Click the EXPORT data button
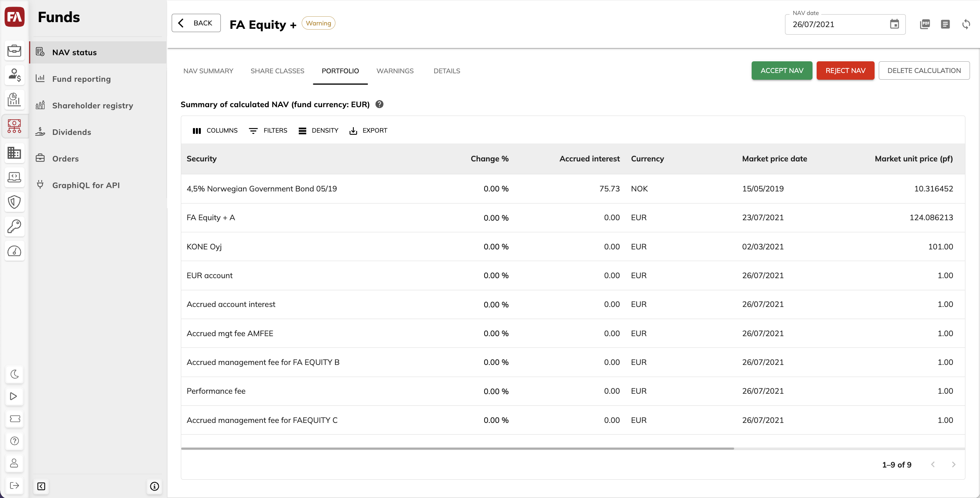 pyautogui.click(x=369, y=130)
